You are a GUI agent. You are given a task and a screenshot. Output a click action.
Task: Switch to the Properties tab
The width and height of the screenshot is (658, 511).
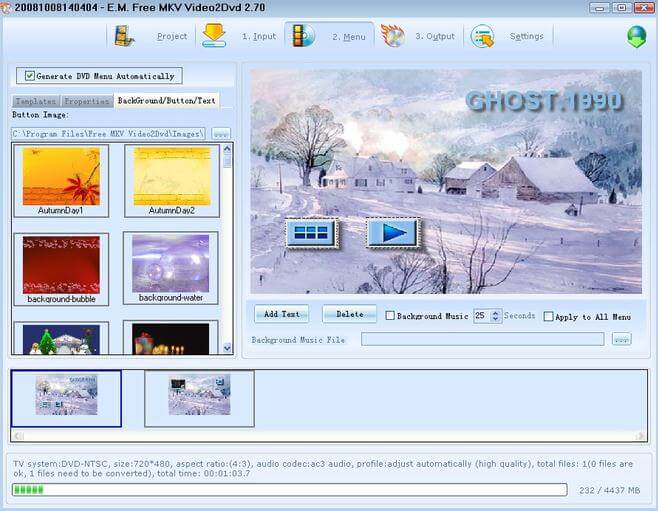(x=87, y=101)
